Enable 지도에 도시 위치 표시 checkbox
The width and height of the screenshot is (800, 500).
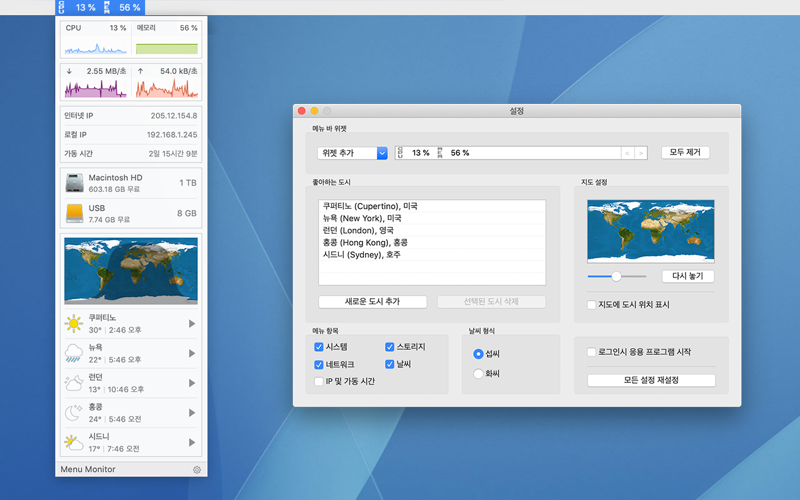pos(592,305)
